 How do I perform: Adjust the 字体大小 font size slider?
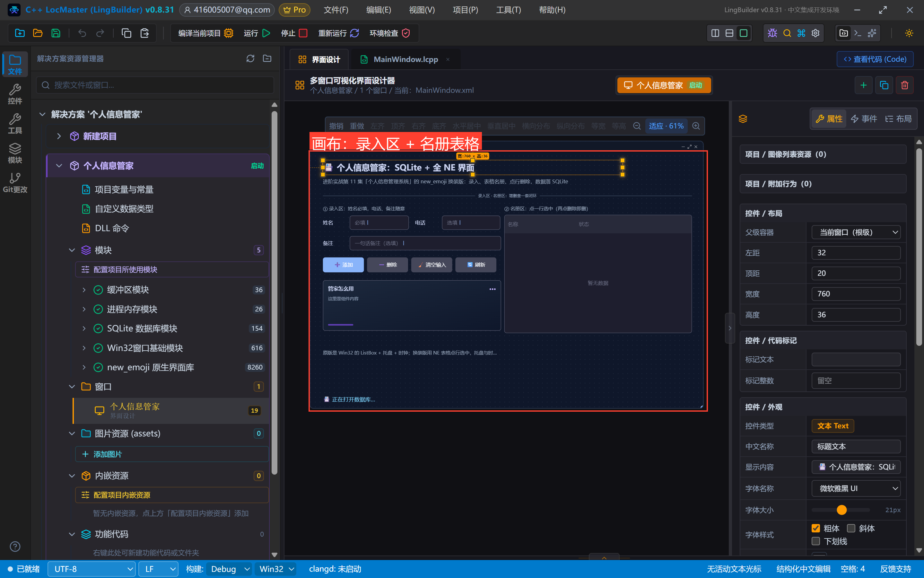click(841, 510)
